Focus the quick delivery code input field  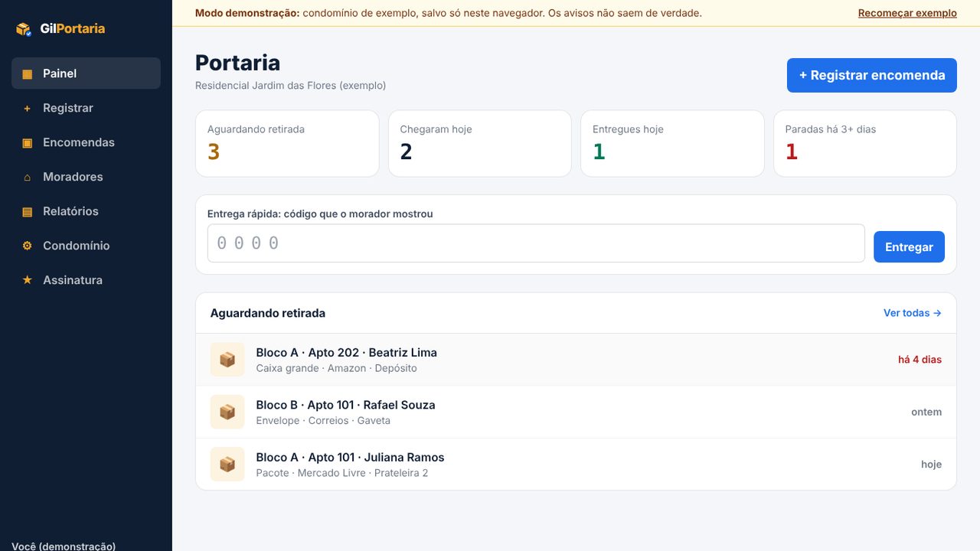(536, 243)
